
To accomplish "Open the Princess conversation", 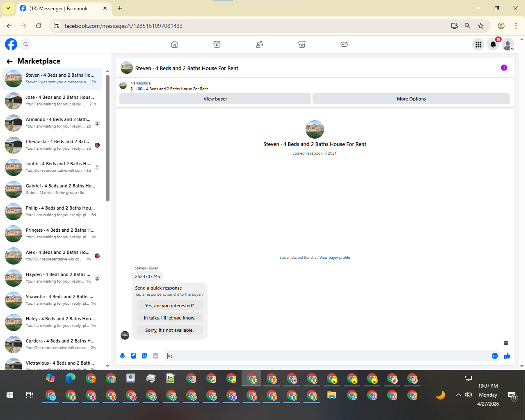I will point(52,233).
